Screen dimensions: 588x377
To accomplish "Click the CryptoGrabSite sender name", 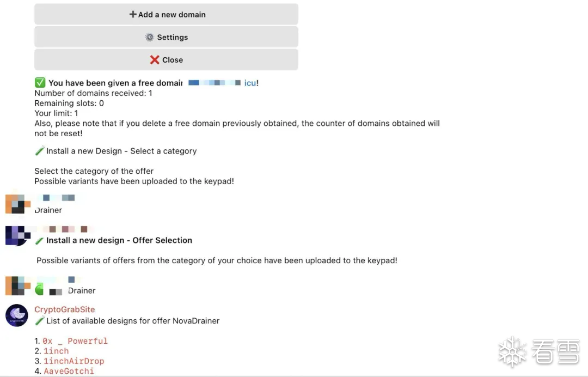I will 65,309.
